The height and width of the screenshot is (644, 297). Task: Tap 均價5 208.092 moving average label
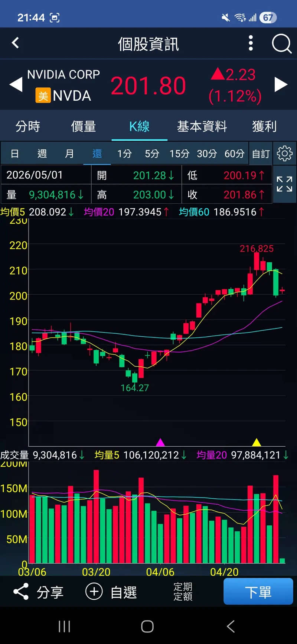click(x=37, y=212)
